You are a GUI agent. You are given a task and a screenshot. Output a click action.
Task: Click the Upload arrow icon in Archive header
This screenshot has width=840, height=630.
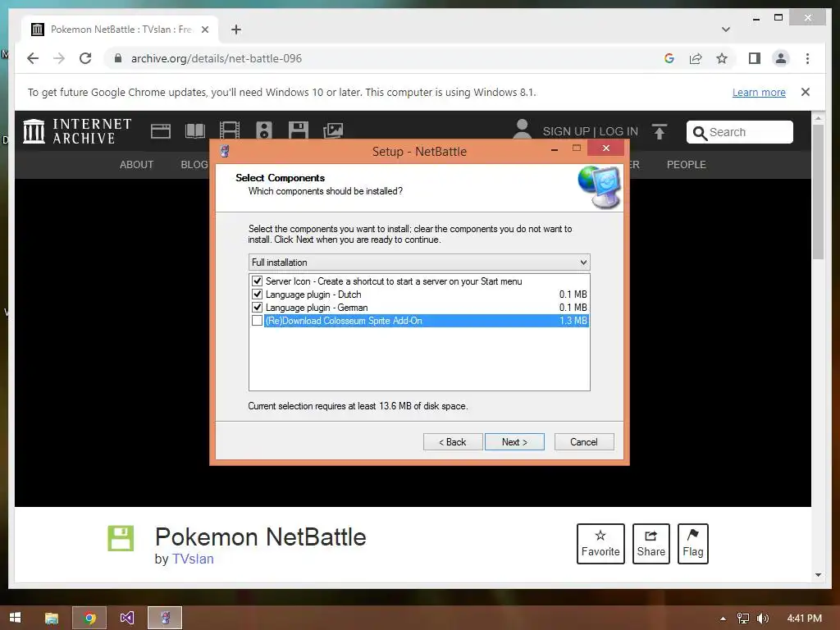pyautogui.click(x=660, y=131)
